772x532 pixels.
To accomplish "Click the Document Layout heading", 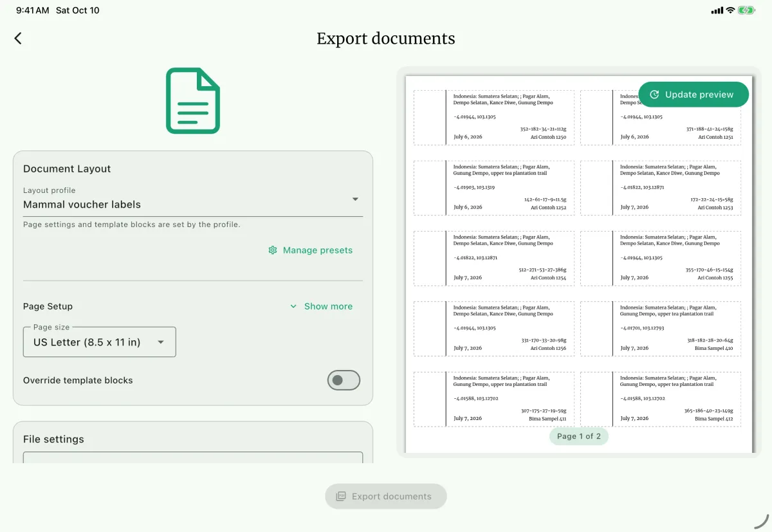I will (x=67, y=169).
